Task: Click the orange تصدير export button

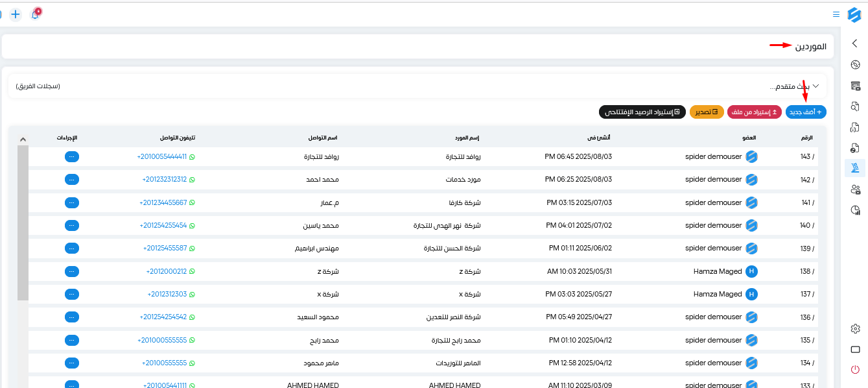Action: point(707,112)
